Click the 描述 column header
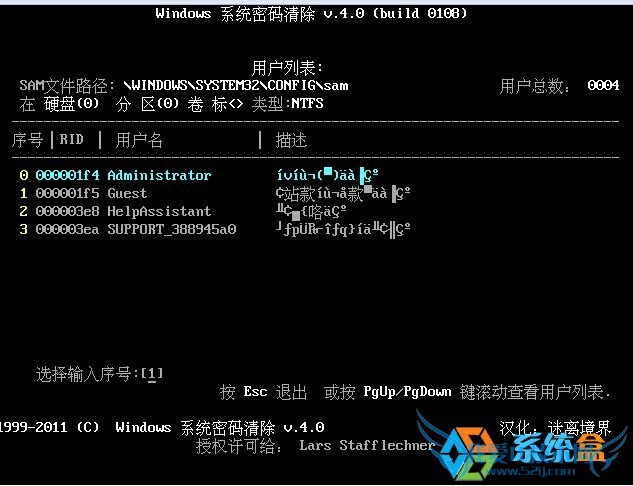 tap(291, 140)
